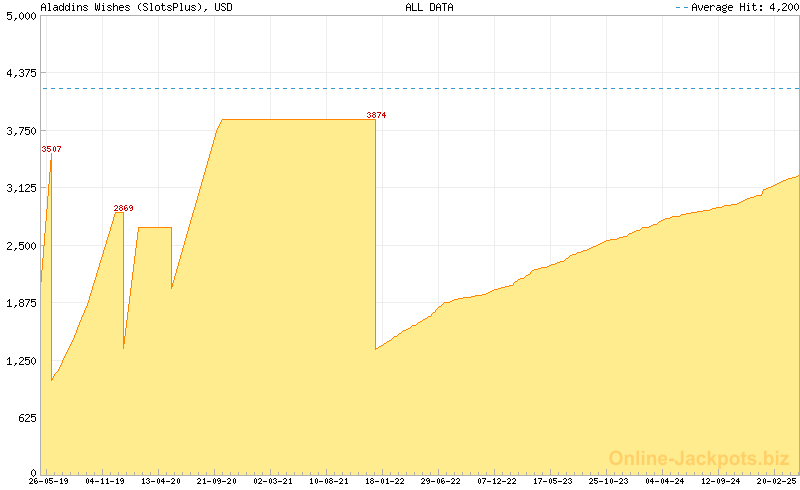Select the 07-12-22 date on x-axis
Screen dimensions: 800x490
(497, 481)
